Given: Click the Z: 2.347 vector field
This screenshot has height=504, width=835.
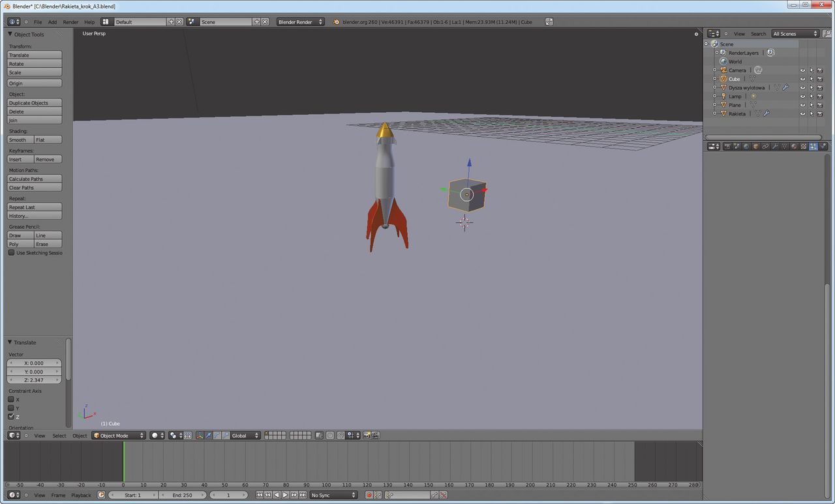Looking at the screenshot, I should pyautogui.click(x=34, y=379).
